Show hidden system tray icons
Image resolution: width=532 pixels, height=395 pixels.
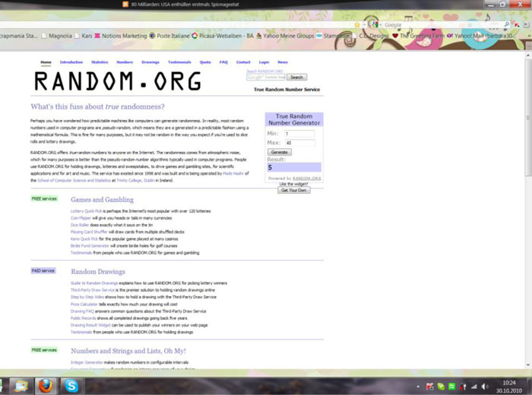tap(418, 386)
